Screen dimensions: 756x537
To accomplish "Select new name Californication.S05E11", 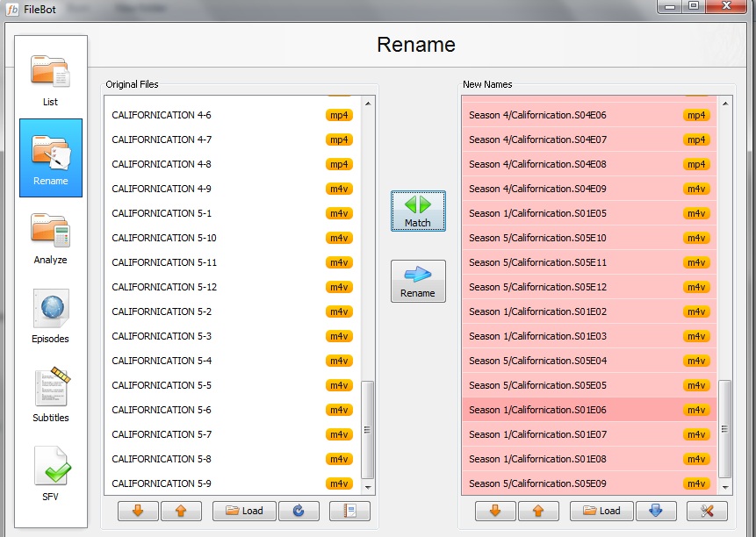I will tap(590, 262).
